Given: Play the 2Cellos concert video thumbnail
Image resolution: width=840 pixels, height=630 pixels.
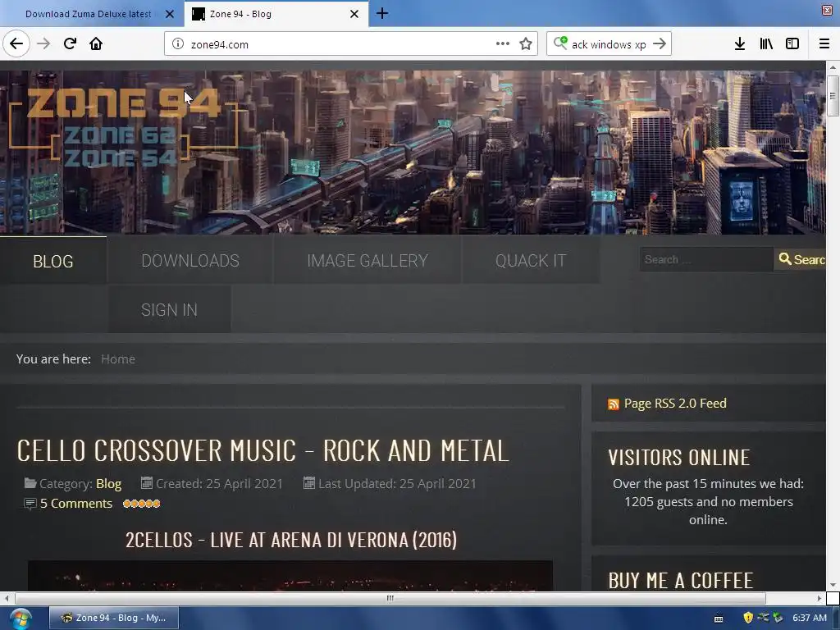Looking at the screenshot, I should pyautogui.click(x=290, y=576).
